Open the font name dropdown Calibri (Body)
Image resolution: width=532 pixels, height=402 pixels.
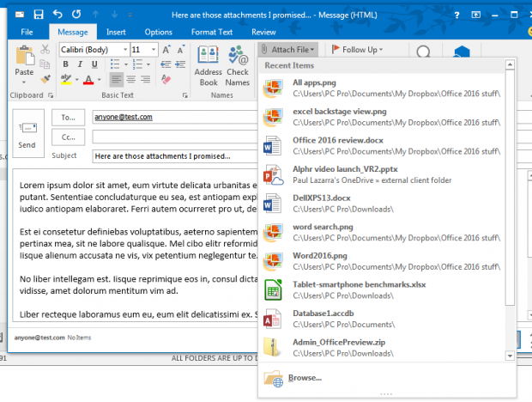(125, 50)
